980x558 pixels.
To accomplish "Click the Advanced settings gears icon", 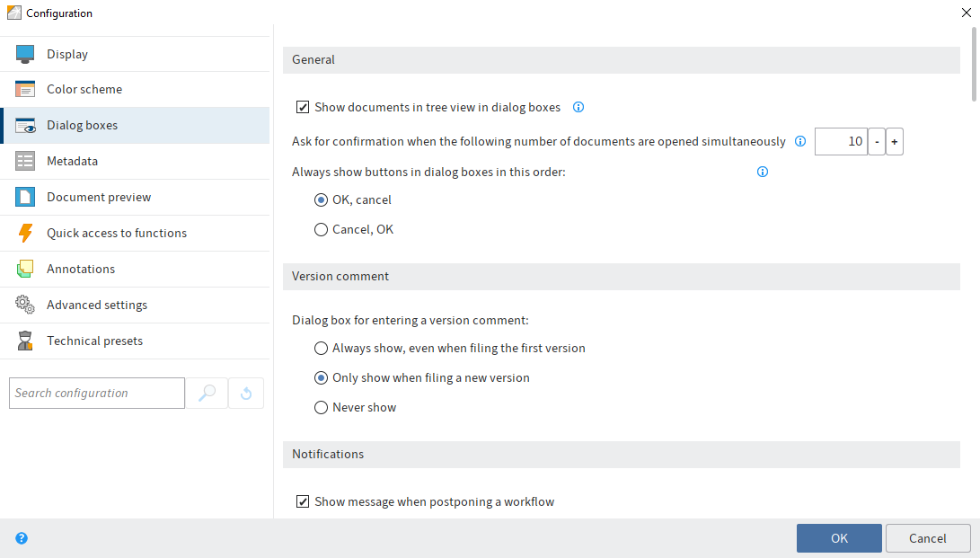I will (x=25, y=305).
